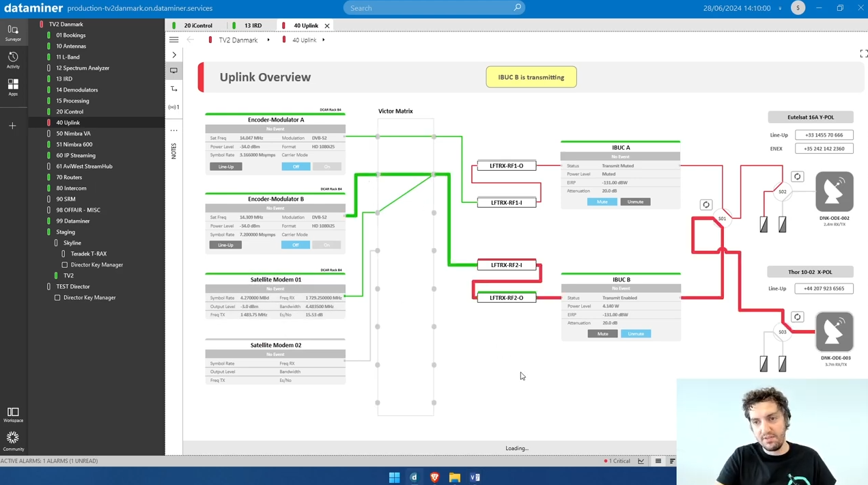The height and width of the screenshot is (485, 868).
Task: Open 01 Bookings in the tree
Action: [71, 36]
